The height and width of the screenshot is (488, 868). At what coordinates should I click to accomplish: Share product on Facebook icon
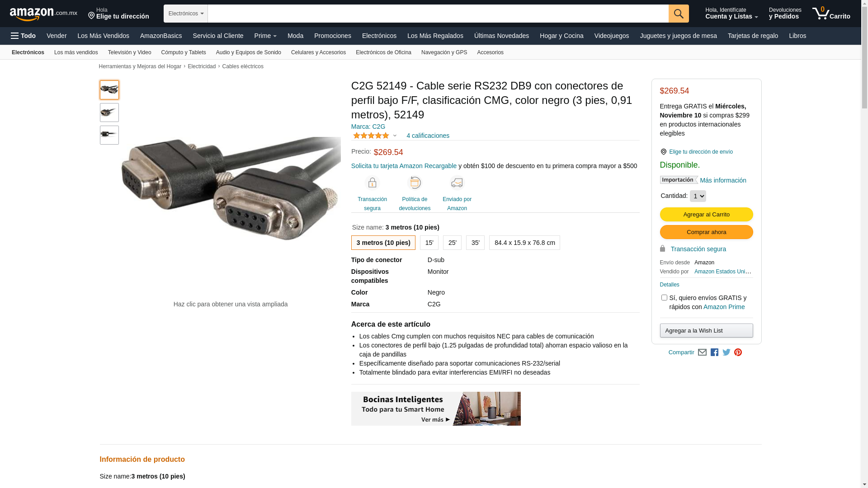714,352
